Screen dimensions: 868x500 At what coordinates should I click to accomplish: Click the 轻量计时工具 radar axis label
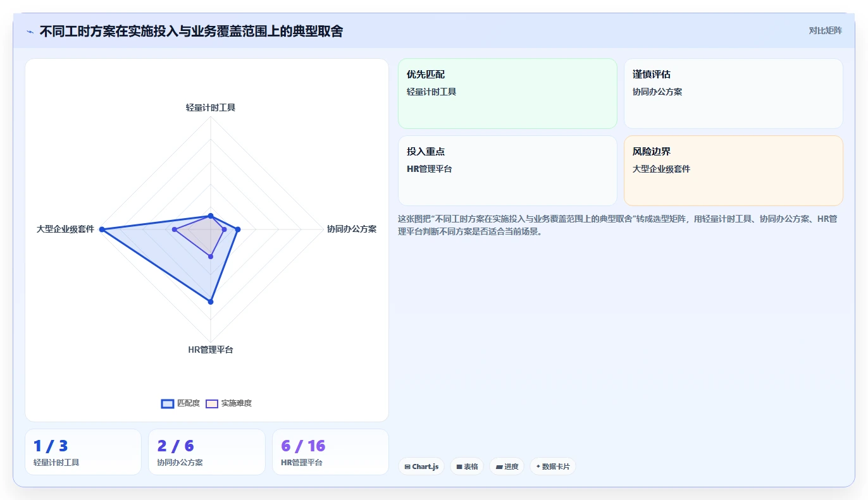click(211, 107)
